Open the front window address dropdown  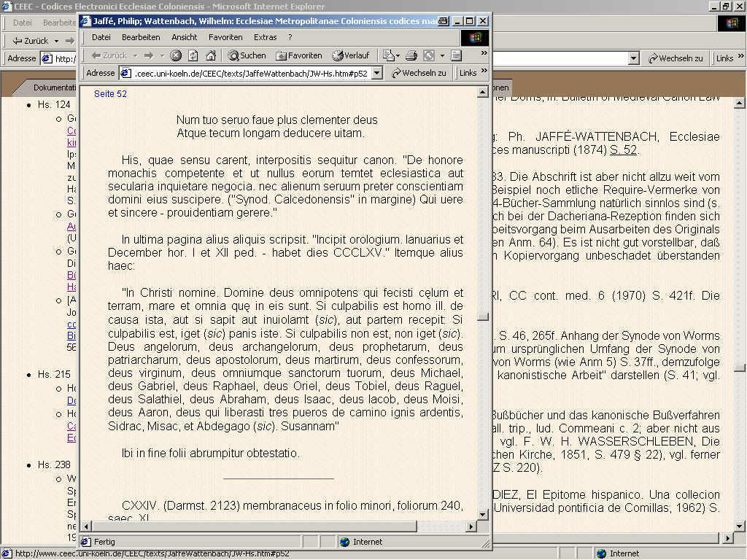coord(377,74)
